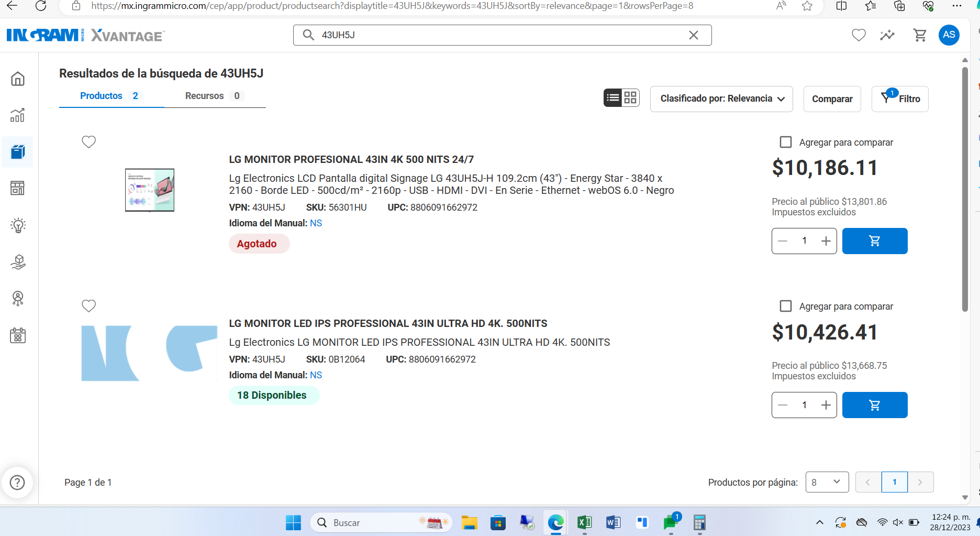Open products per page dropdown

827,482
